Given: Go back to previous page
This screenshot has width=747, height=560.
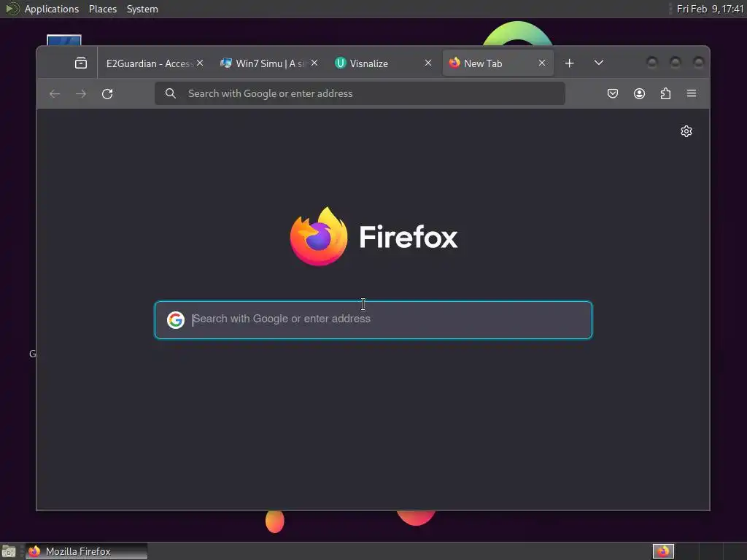Looking at the screenshot, I should coord(55,94).
